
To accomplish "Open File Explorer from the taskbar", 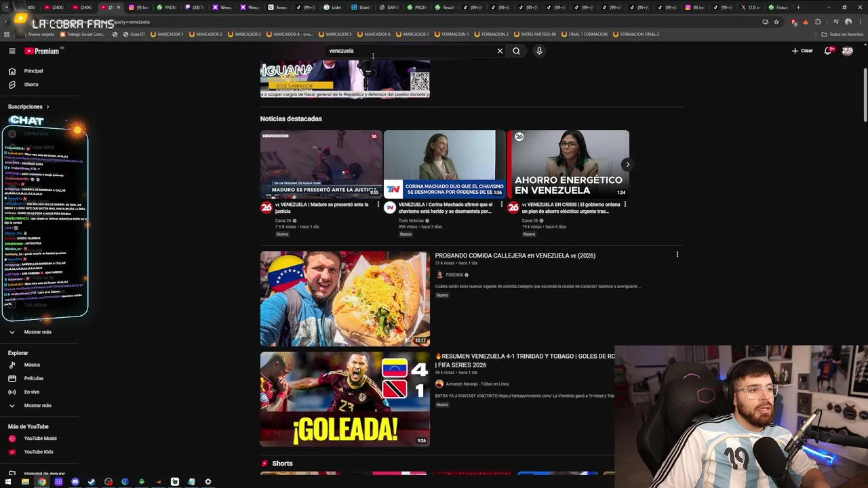I will [x=25, y=482].
